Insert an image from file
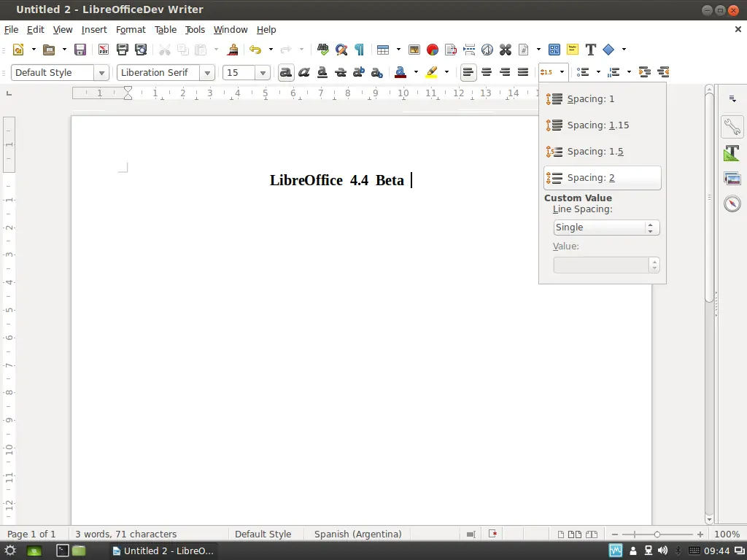Image resolution: width=747 pixels, height=560 pixels. click(414, 50)
